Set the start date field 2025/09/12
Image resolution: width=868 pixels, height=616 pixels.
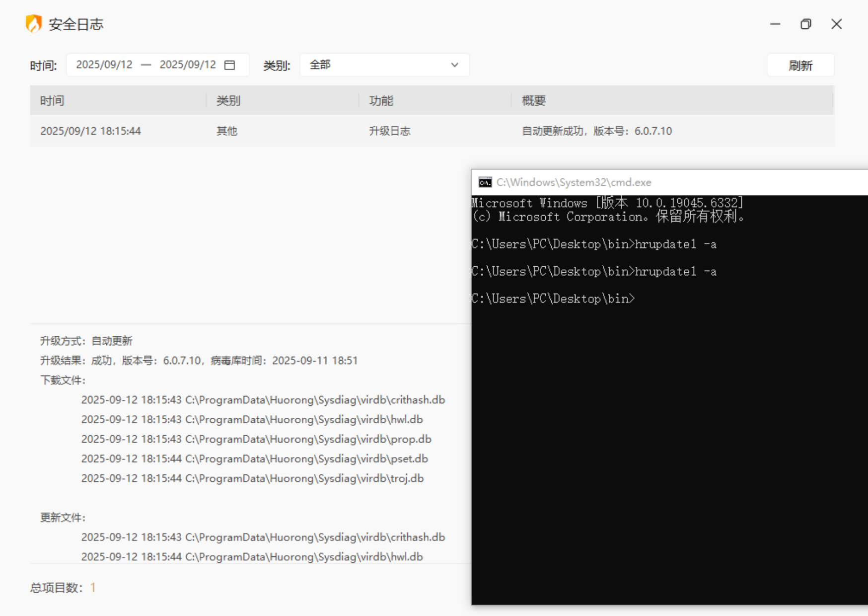coord(104,65)
